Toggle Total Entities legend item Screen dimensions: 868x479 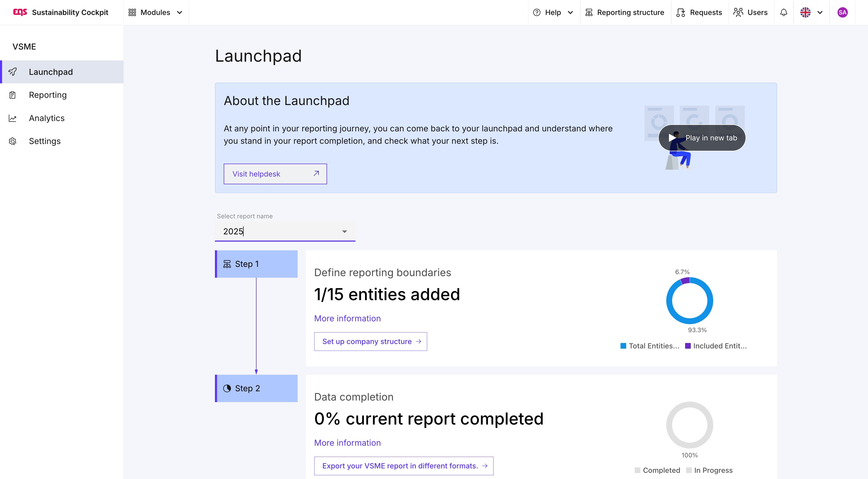[x=650, y=346]
